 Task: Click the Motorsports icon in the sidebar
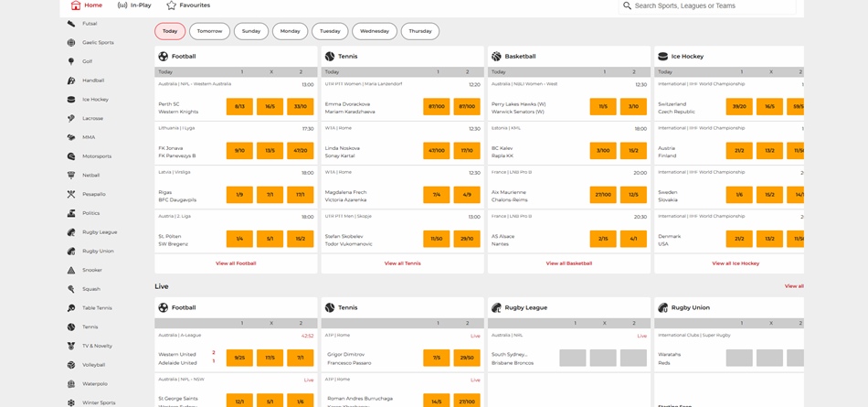coord(71,156)
